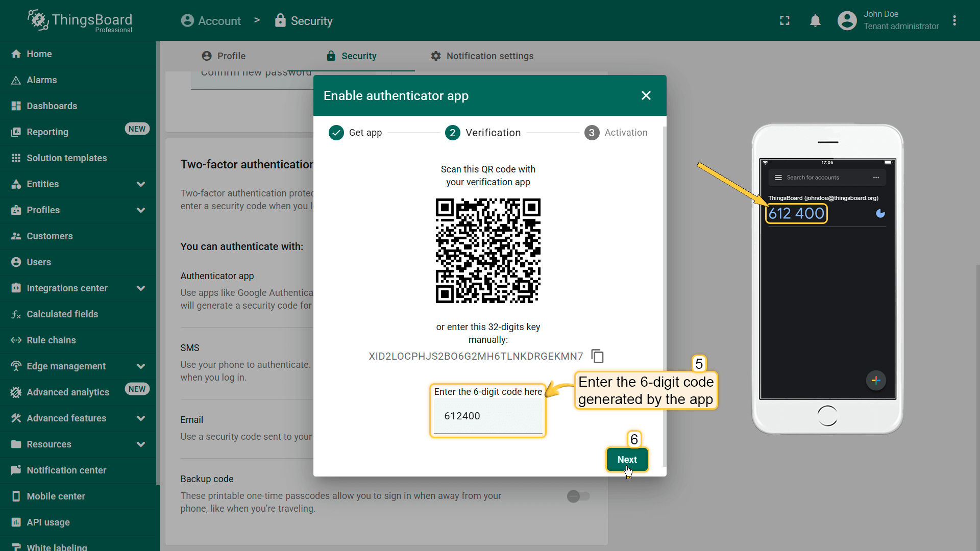Screen dimensions: 980x551
Task: Open the Calculated fields page
Action: point(62,314)
